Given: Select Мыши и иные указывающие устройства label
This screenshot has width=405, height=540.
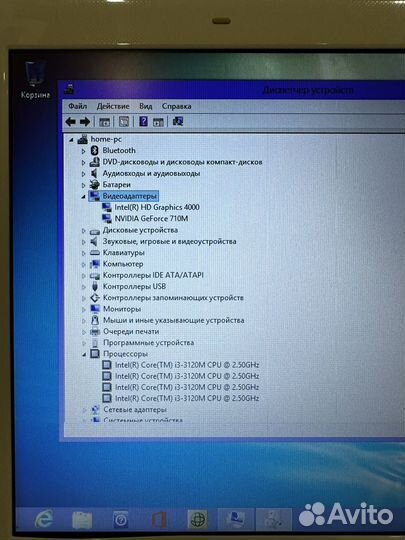Looking at the screenshot, I should tap(174, 320).
